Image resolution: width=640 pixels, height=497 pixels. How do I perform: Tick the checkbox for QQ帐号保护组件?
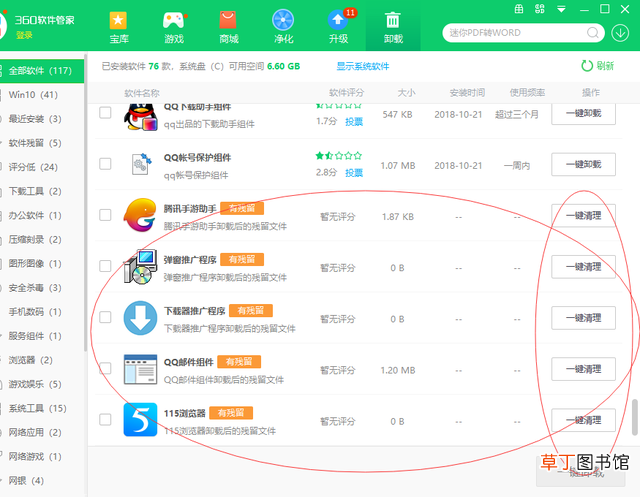(x=105, y=164)
